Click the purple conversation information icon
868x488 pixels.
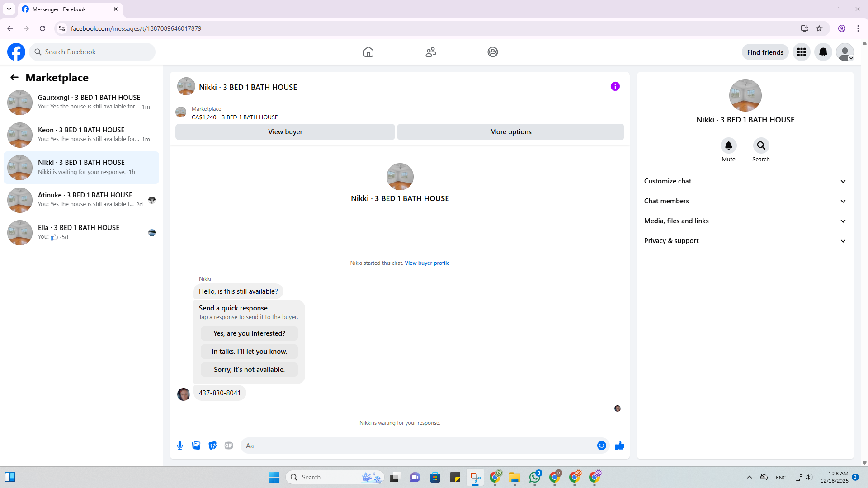point(615,86)
